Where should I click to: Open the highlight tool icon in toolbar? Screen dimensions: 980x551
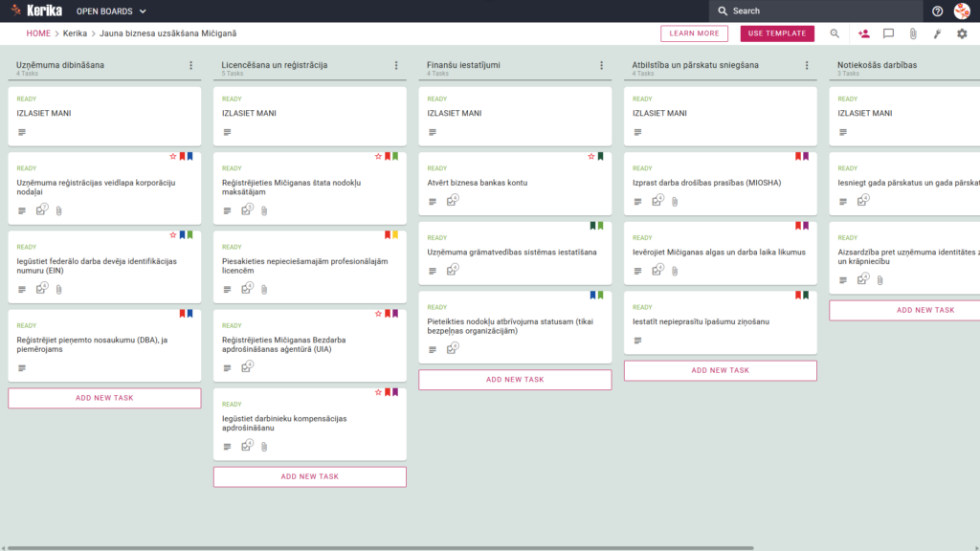click(938, 33)
